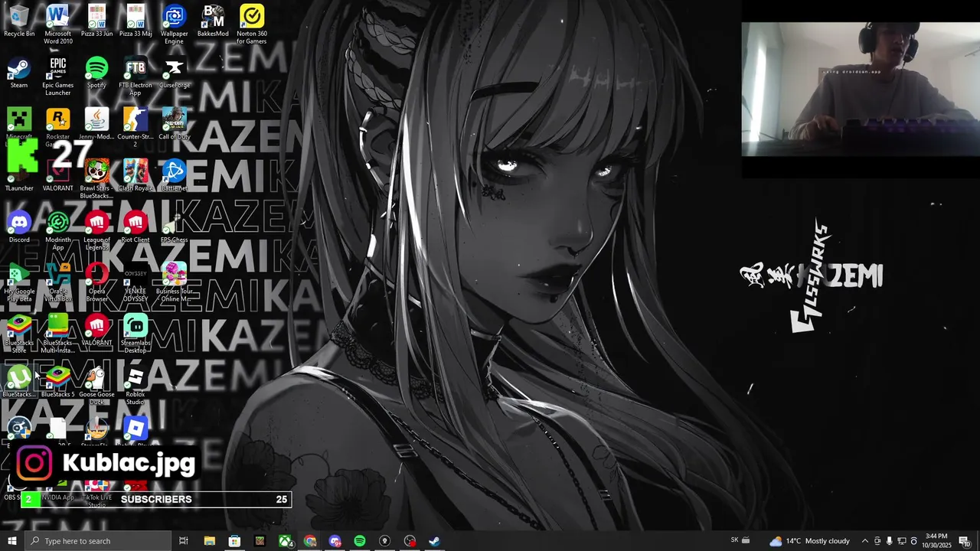Open the BlueStacks Store shortcut
Image resolution: width=980 pixels, height=551 pixels.
19,333
